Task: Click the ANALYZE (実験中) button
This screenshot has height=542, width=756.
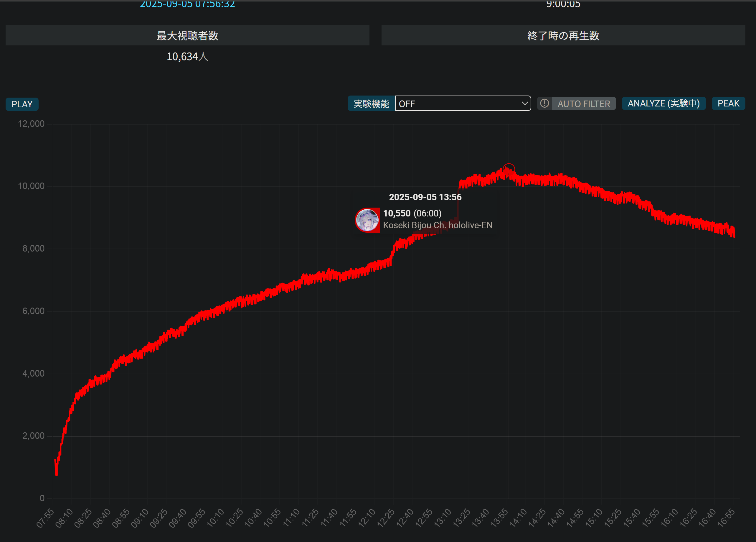Action: [663, 104]
